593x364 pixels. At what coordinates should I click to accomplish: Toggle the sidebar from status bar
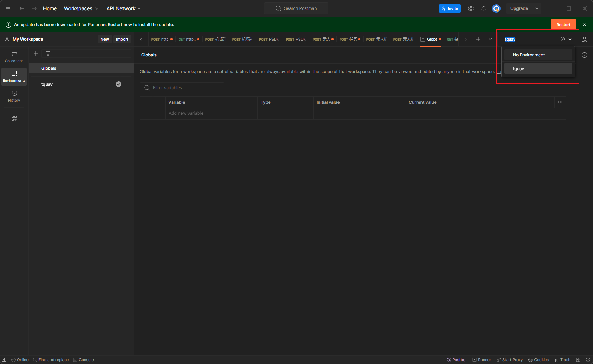pos(4,360)
